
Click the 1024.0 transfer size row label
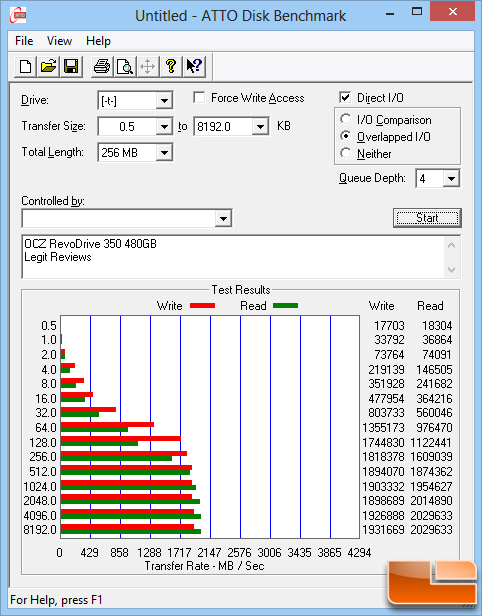click(40, 487)
